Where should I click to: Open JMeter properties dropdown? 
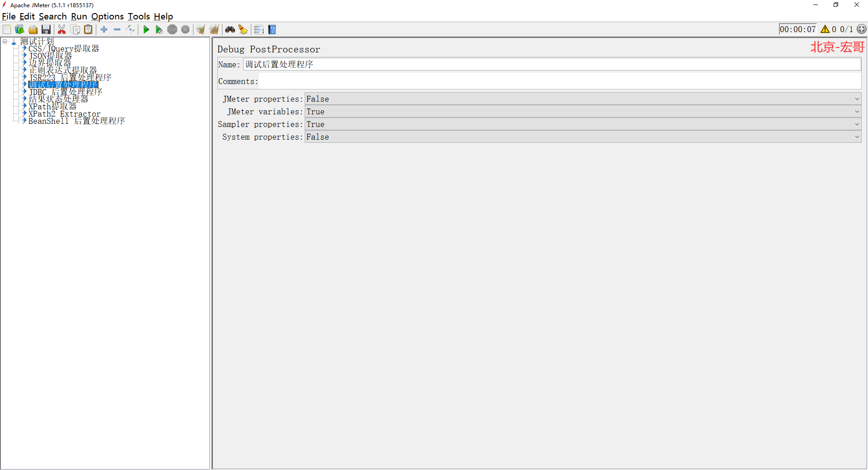583,99
